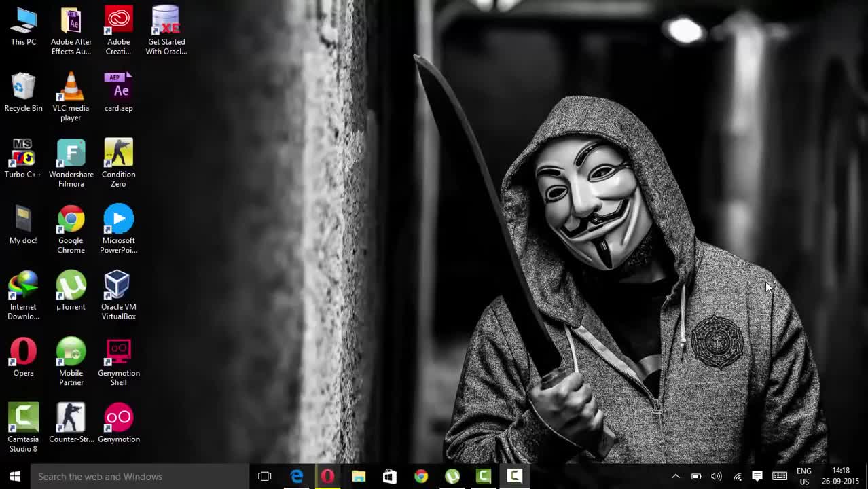This screenshot has width=868, height=489.
Task: Select the Genymotion desktop shortcut
Action: tap(118, 424)
